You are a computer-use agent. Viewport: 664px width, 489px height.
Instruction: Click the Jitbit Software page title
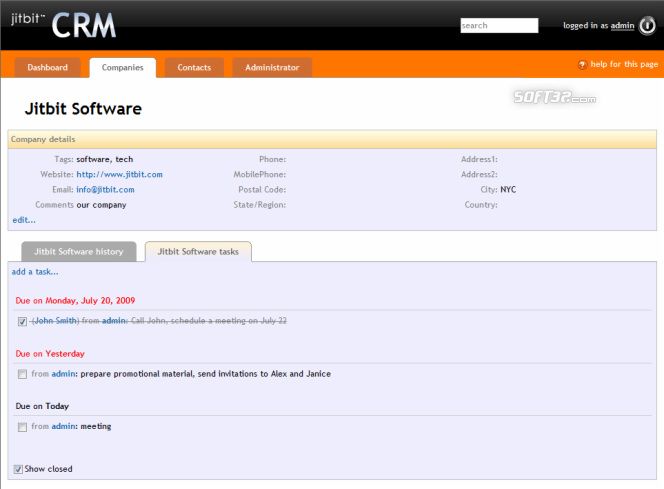click(x=83, y=109)
